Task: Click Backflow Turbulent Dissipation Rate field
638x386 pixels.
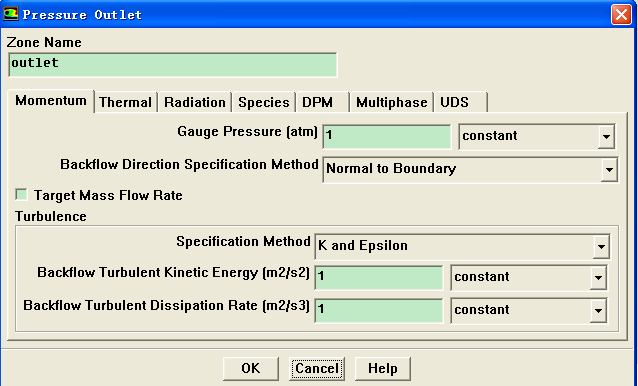Action: coord(379,310)
